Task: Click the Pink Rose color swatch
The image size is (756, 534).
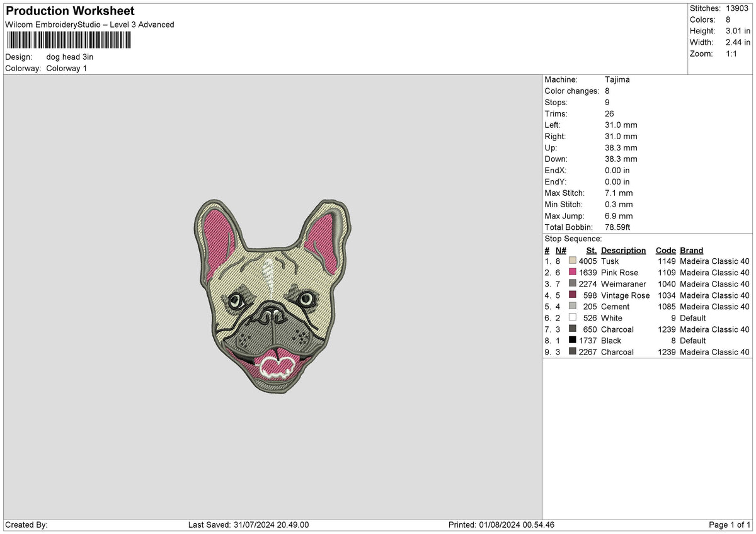Action: [572, 273]
